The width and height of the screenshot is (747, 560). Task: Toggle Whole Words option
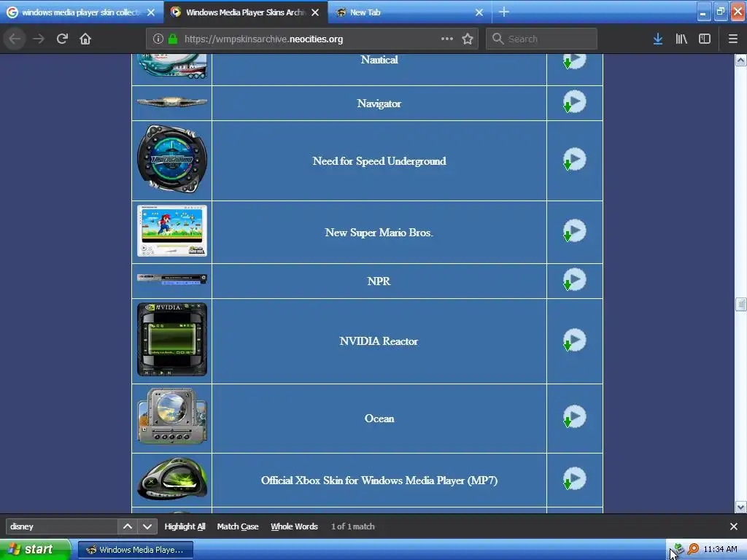pyautogui.click(x=294, y=526)
